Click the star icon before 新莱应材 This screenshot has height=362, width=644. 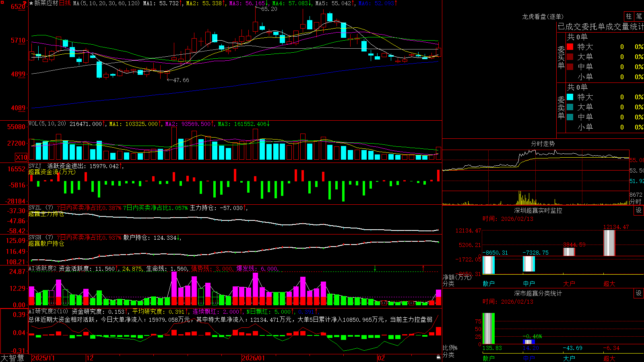tap(31, 3)
